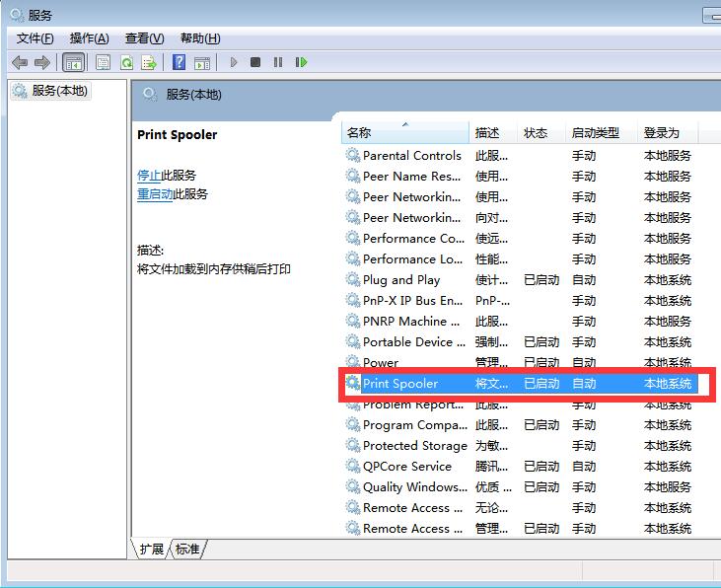The width and height of the screenshot is (721, 588).
Task: Open the 查看(V) menu
Action: point(144,37)
